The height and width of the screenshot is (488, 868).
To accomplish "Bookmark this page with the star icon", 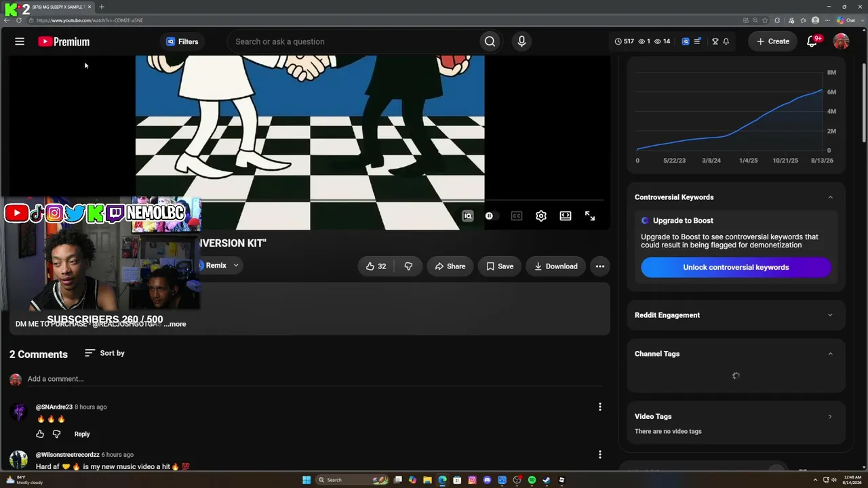I will [766, 20].
